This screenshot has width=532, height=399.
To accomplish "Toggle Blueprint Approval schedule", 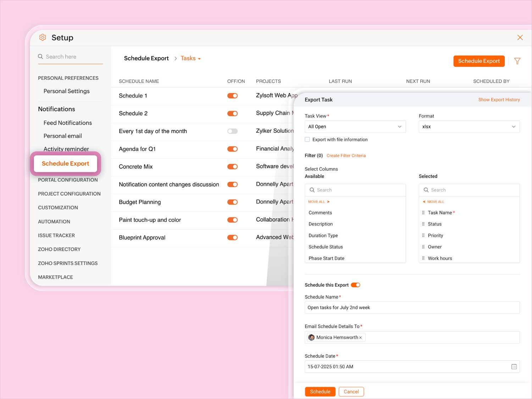I will (232, 238).
